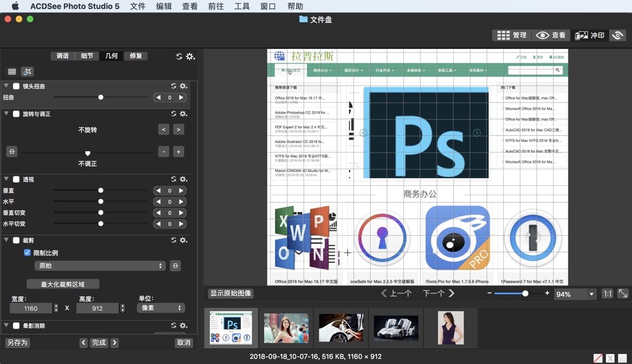Viewport: 632px width, 364px height.
Task: Enable the 透视 adjustment checkbox
Action: click(x=16, y=179)
